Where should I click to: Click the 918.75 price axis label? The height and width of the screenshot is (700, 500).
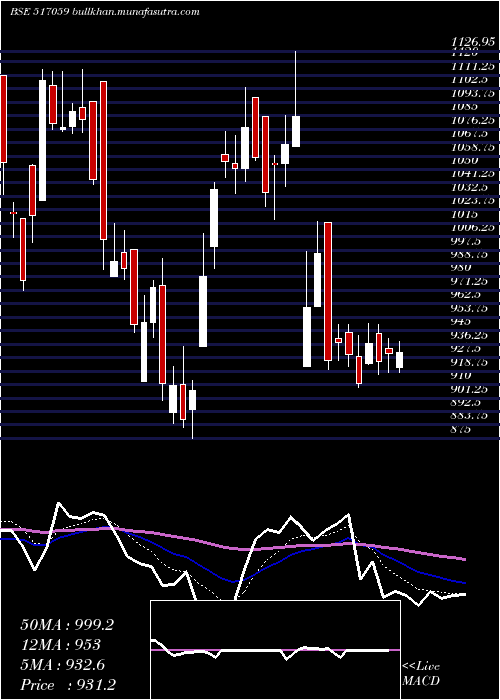pos(469,362)
